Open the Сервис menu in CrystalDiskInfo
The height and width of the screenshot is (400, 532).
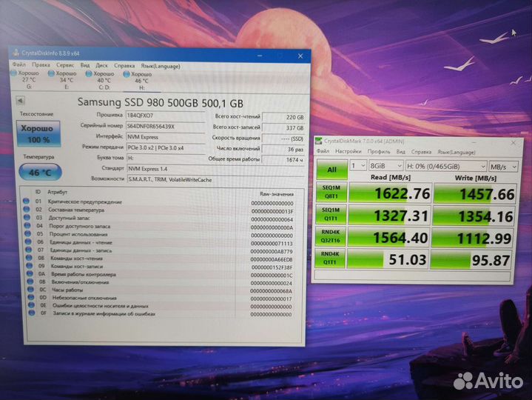65,65
